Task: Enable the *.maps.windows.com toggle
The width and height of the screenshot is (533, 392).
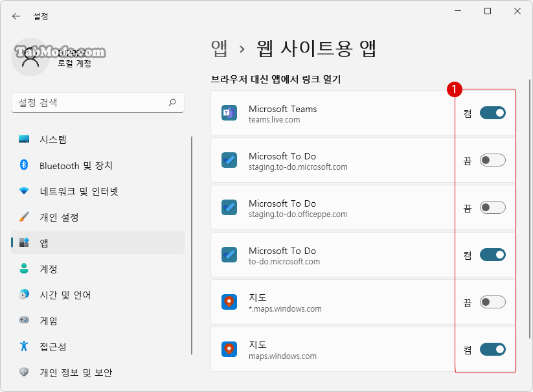Action: (493, 302)
